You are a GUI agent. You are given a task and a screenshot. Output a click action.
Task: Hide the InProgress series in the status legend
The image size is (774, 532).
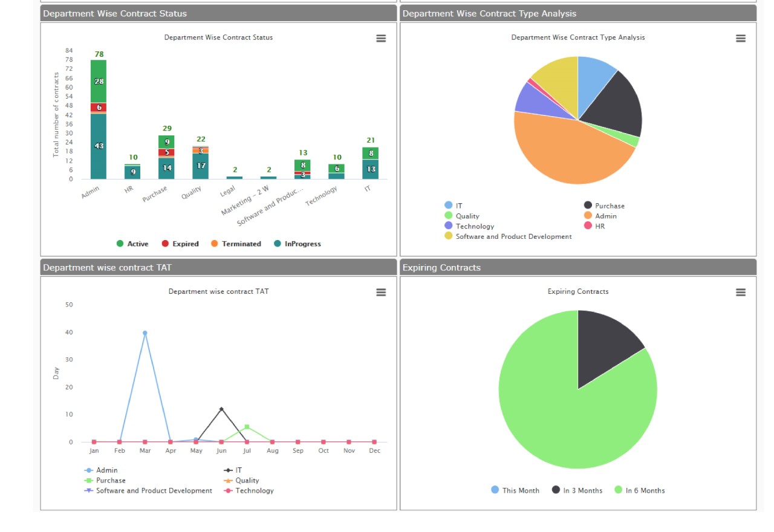(298, 244)
